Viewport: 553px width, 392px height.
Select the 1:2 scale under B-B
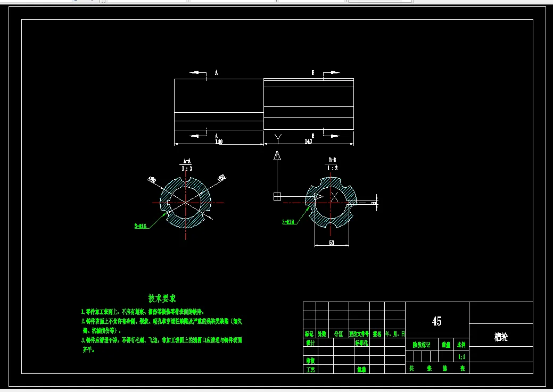pyautogui.click(x=332, y=168)
